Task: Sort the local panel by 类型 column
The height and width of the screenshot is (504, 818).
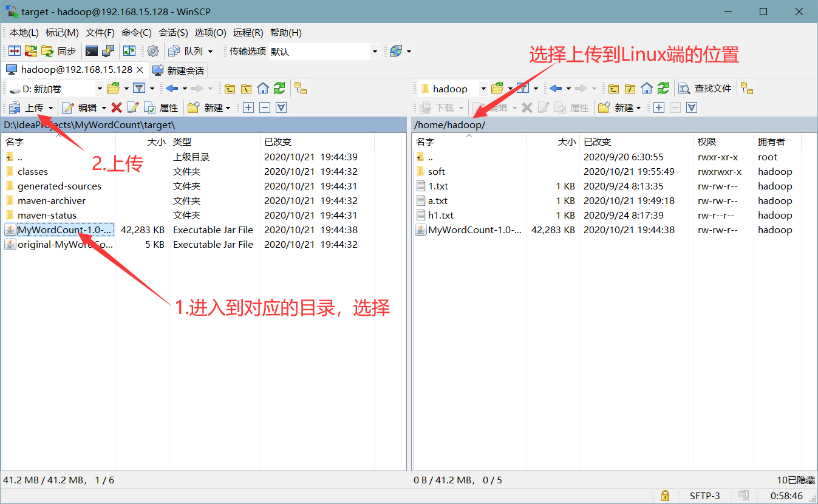Action: 182,141
